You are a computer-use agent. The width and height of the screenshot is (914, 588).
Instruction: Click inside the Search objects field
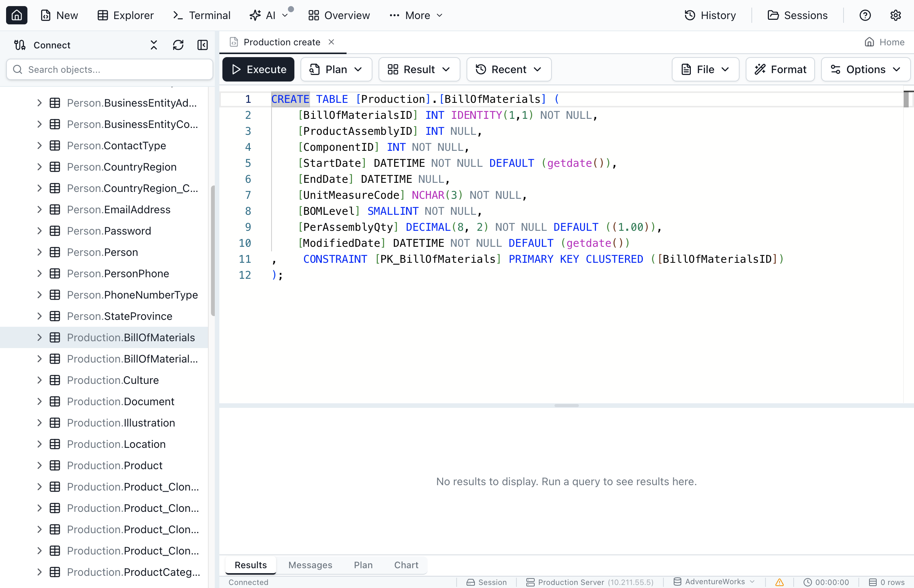[x=109, y=69]
